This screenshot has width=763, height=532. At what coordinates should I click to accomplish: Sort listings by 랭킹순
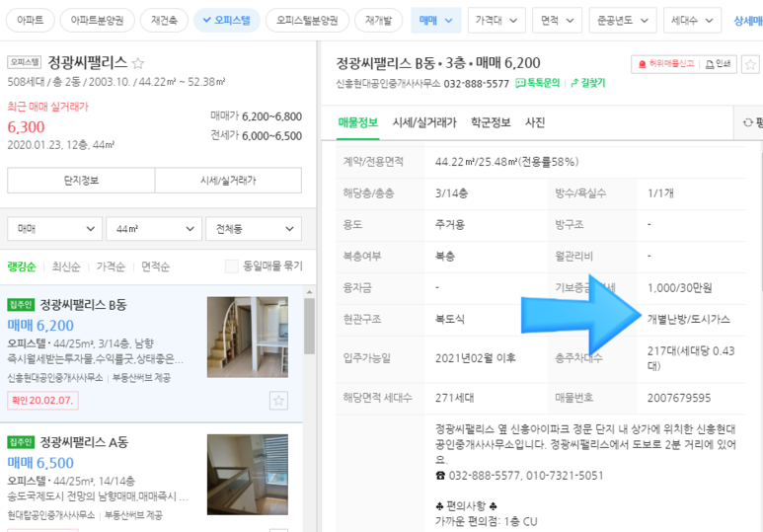pyautogui.click(x=22, y=266)
